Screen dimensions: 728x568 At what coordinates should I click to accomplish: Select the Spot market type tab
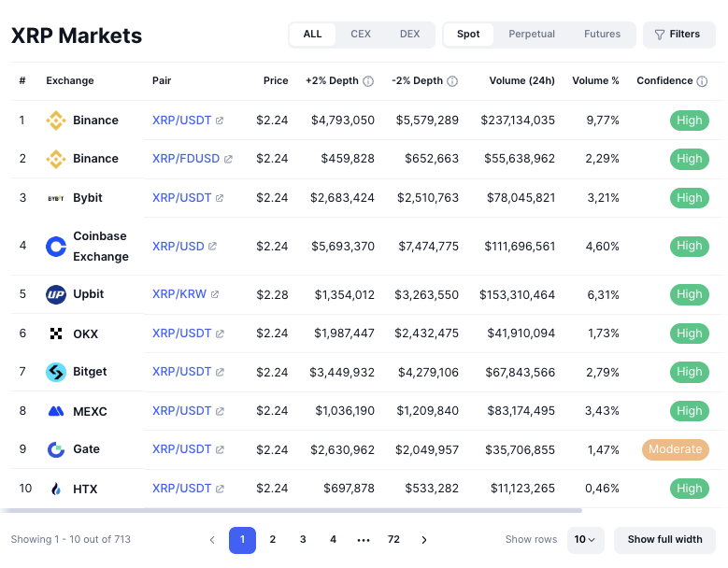[468, 35]
